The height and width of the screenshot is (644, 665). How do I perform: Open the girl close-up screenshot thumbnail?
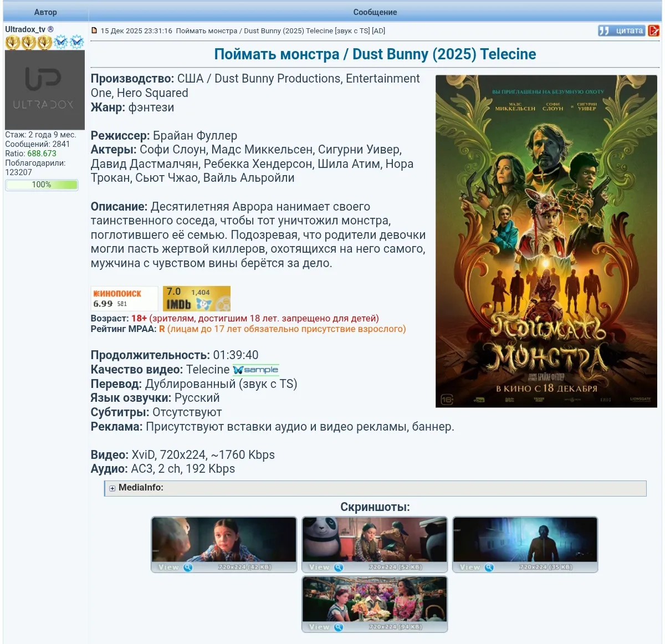coord(224,539)
